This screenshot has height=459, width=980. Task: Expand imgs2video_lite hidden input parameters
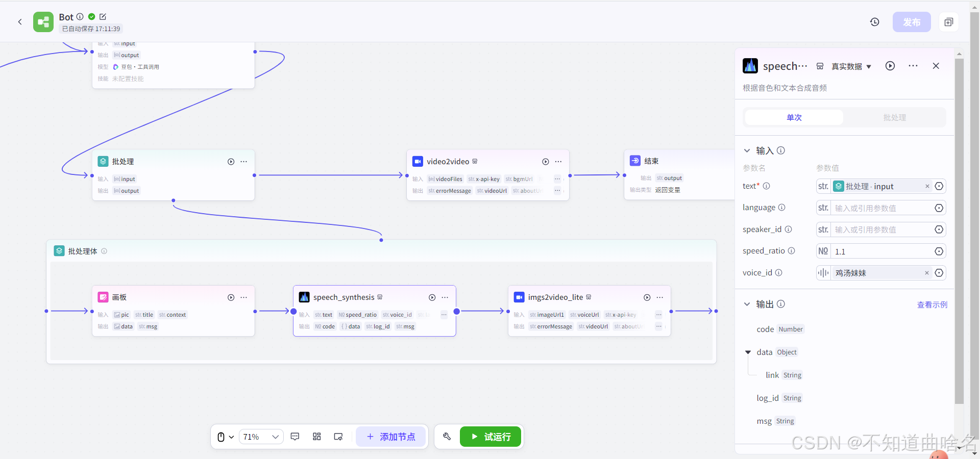659,315
